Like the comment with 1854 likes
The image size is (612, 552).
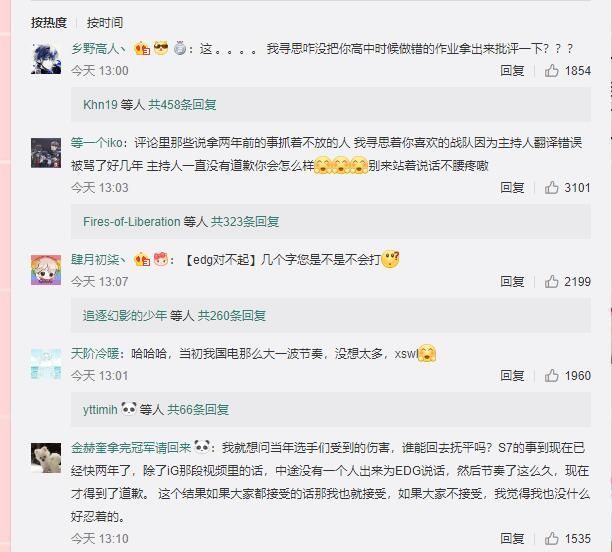(552, 71)
